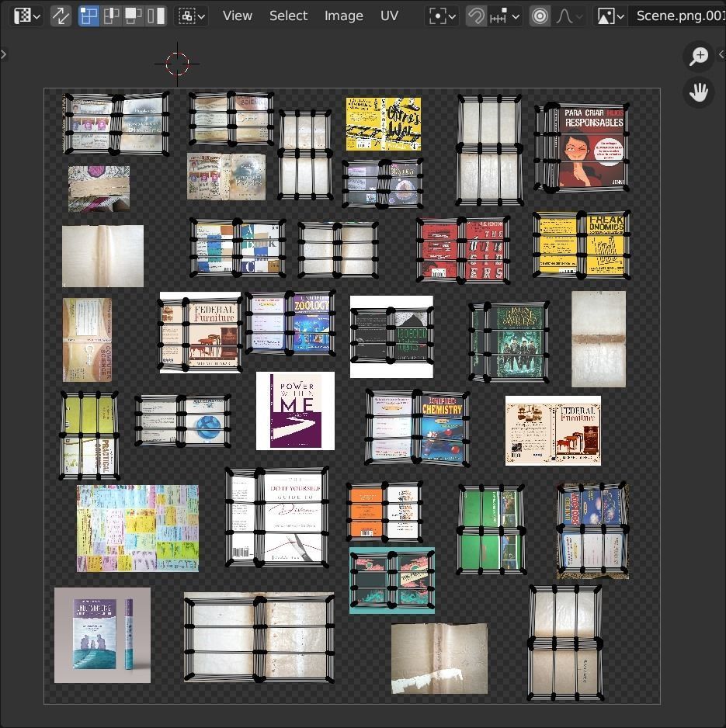Click the teal-bordered book cover island

[392, 581]
